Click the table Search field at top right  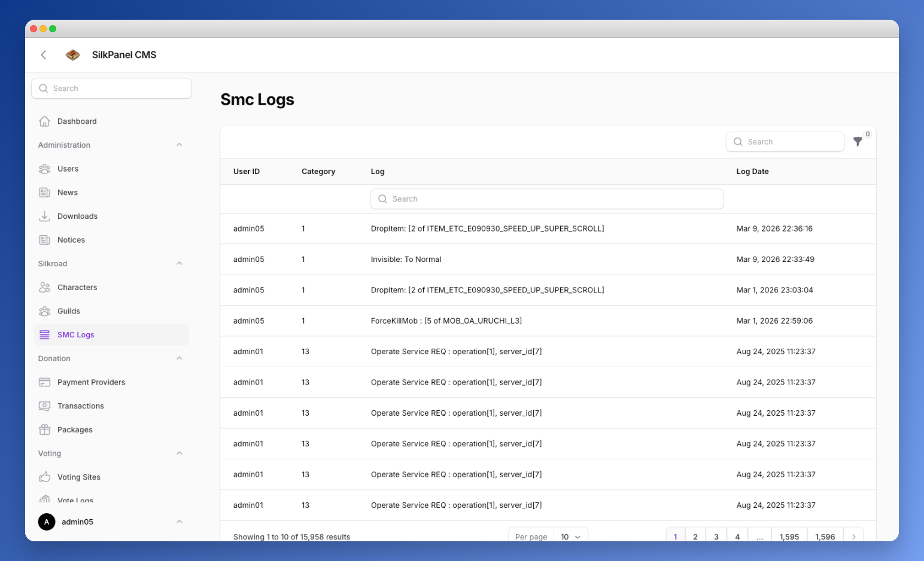pos(785,142)
